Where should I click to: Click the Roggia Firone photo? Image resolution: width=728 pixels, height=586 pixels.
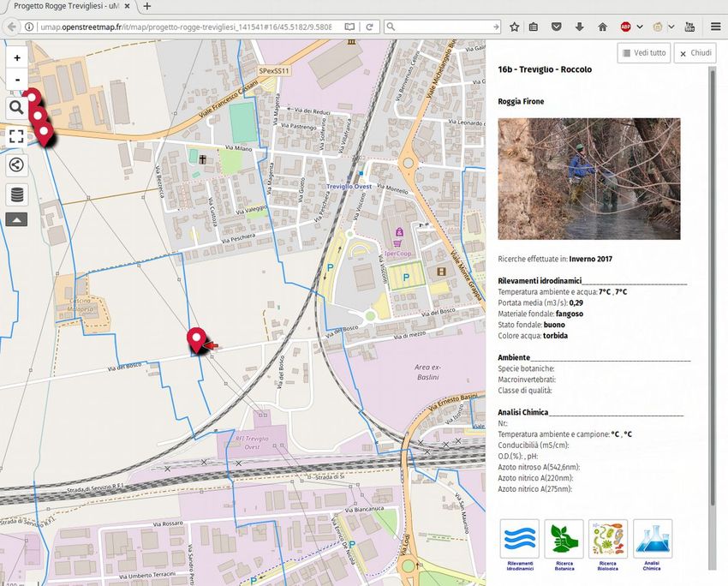[x=588, y=178]
